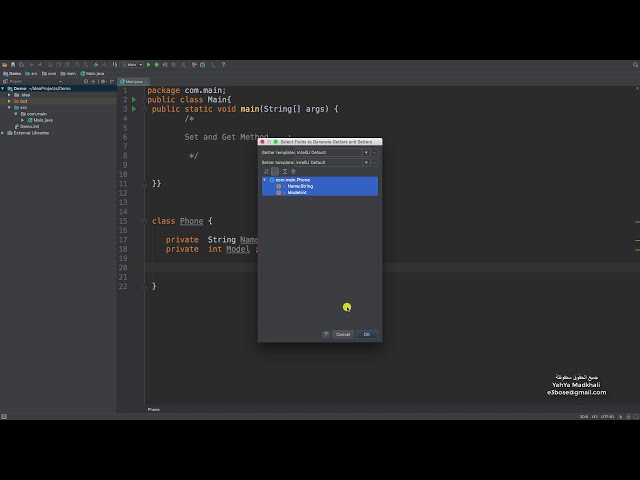
Task: Hide the Project tool window panel
Action: coord(112,81)
